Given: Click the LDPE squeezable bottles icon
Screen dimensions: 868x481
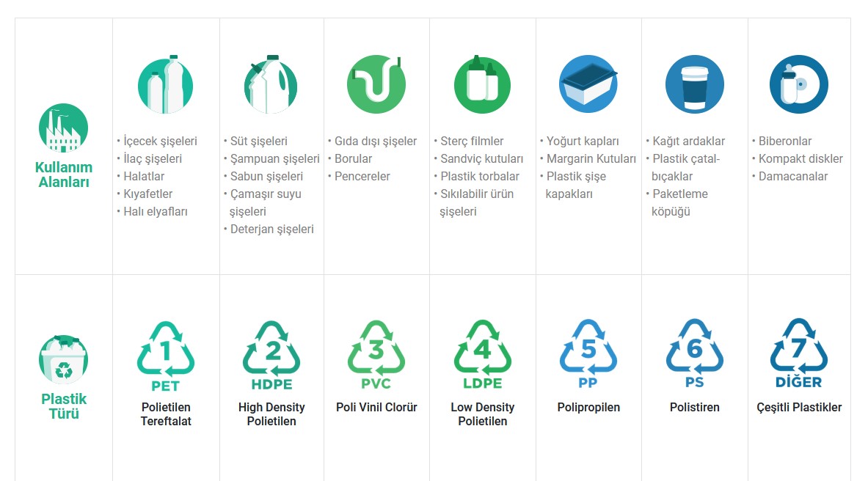Looking at the screenshot, I should coord(482,84).
